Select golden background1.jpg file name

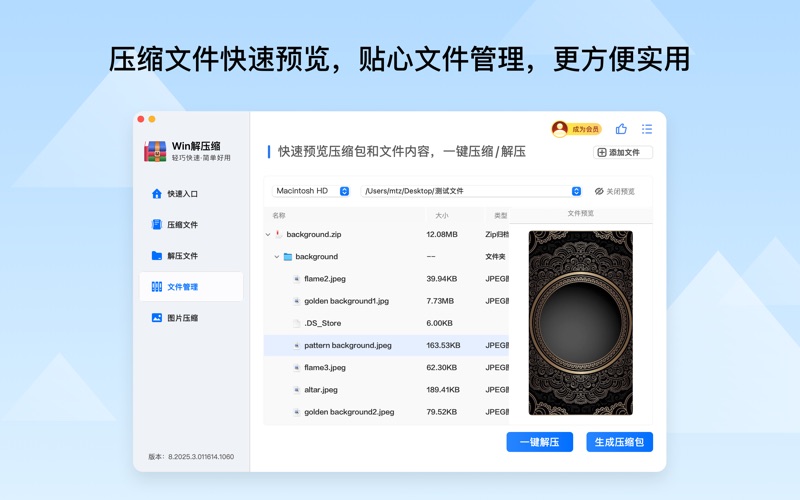pos(346,301)
